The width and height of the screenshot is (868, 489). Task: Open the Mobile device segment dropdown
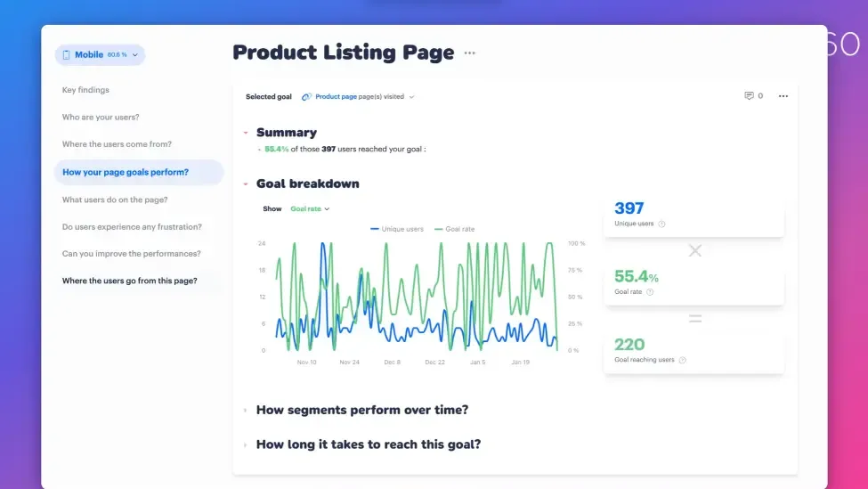point(100,55)
